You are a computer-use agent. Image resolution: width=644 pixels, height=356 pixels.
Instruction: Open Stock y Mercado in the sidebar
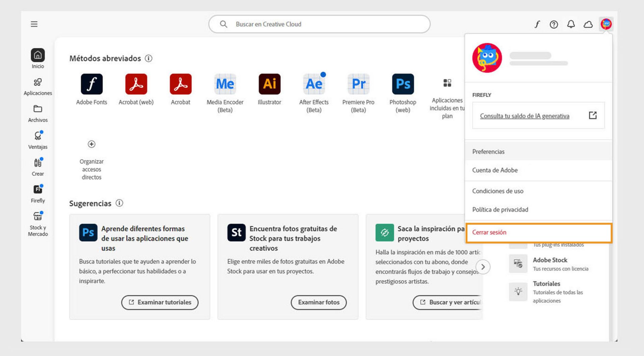tap(38, 224)
